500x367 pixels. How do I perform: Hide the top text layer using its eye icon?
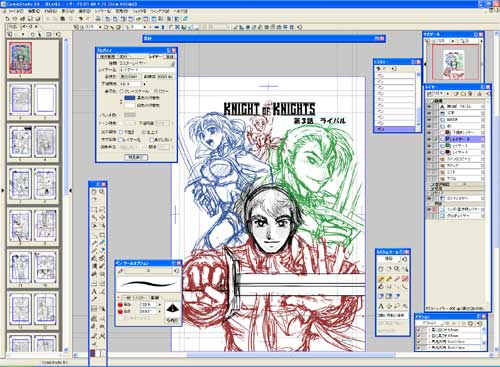click(429, 106)
